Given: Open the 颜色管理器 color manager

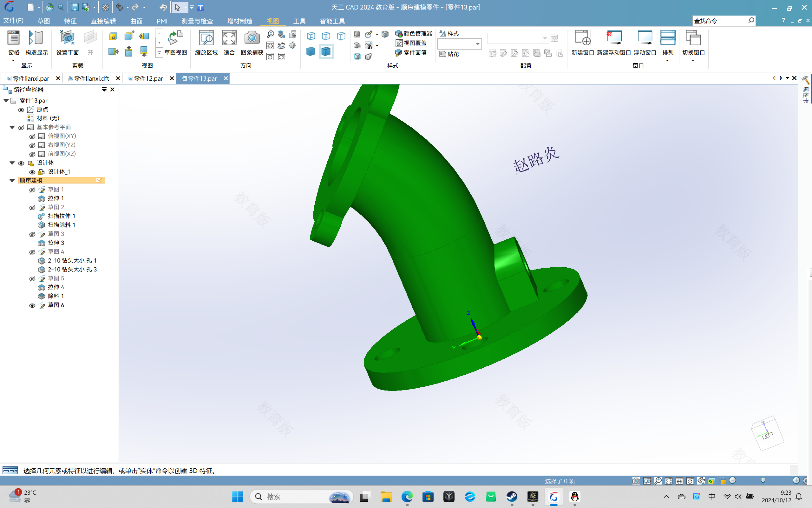Looking at the screenshot, I should pyautogui.click(x=414, y=33).
